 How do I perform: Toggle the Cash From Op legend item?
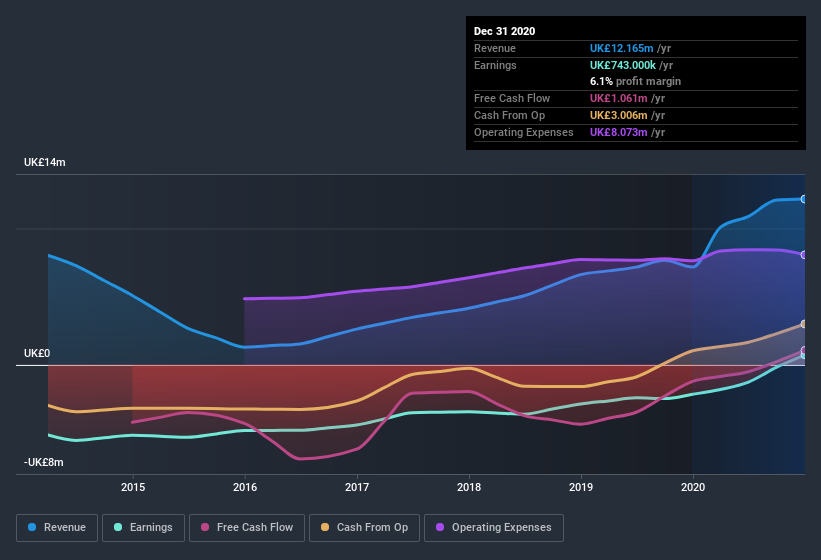363,527
